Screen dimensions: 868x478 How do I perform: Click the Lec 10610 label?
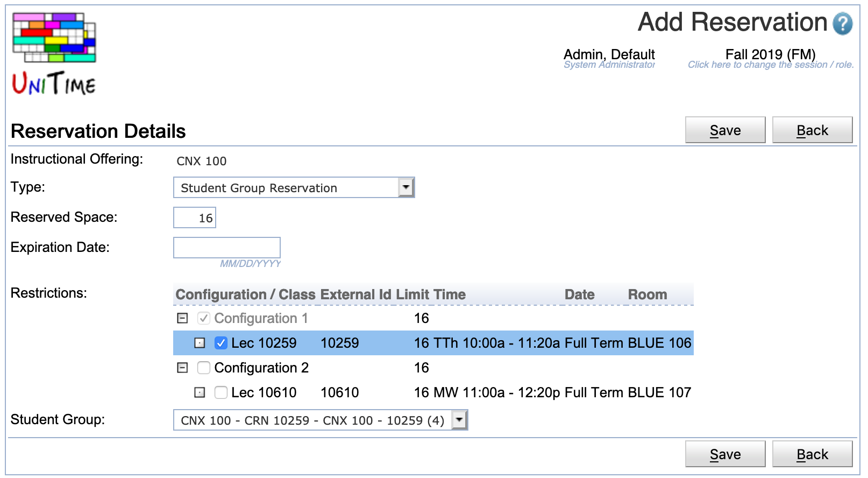click(264, 392)
